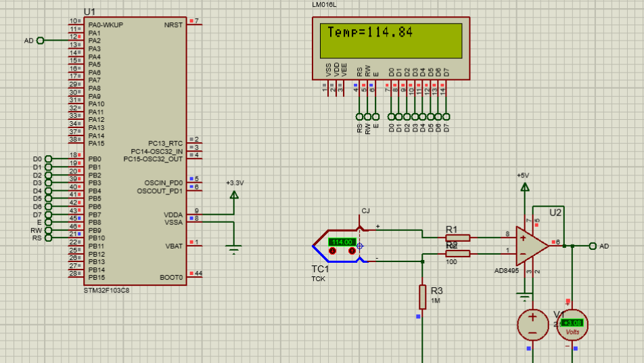The image size is (644, 363).
Task: Click the U2 reference label
Action: 555,213
